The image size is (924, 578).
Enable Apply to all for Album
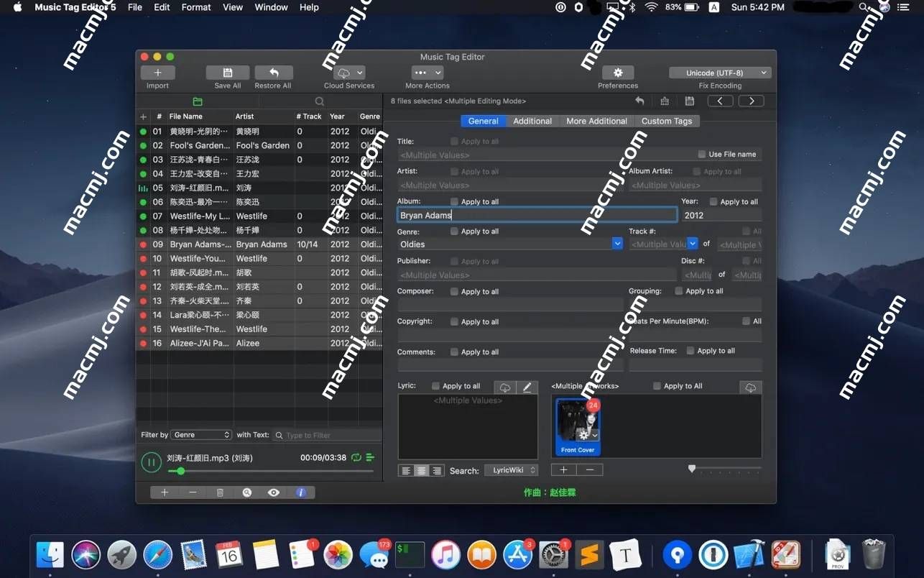point(454,202)
